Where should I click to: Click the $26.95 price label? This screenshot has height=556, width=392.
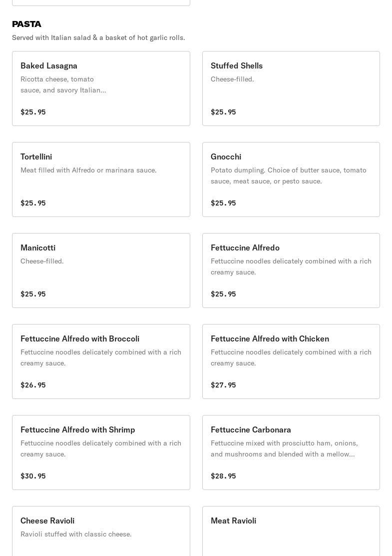coord(33,385)
